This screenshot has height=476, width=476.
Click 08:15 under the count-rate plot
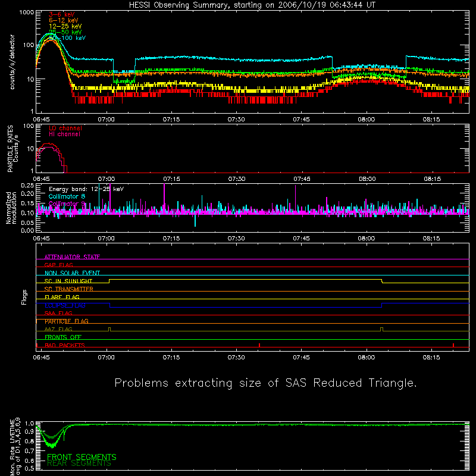[x=431, y=120]
